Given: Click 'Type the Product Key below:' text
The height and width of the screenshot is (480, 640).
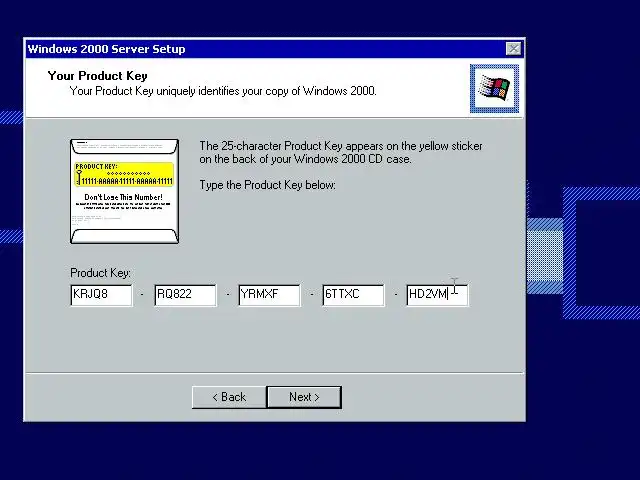Looking at the screenshot, I should point(267,185).
